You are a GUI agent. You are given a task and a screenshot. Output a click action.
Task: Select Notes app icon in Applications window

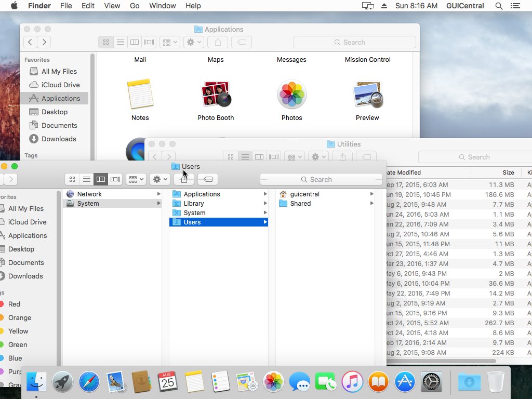(x=140, y=95)
